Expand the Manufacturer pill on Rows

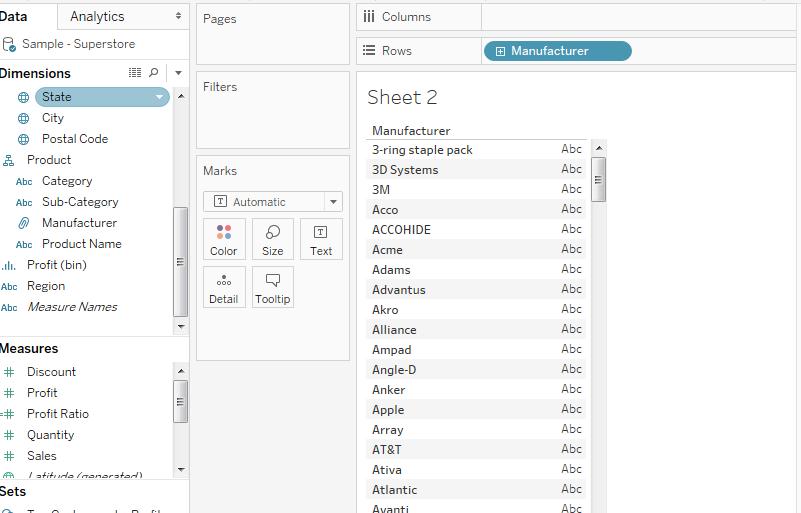(x=500, y=51)
